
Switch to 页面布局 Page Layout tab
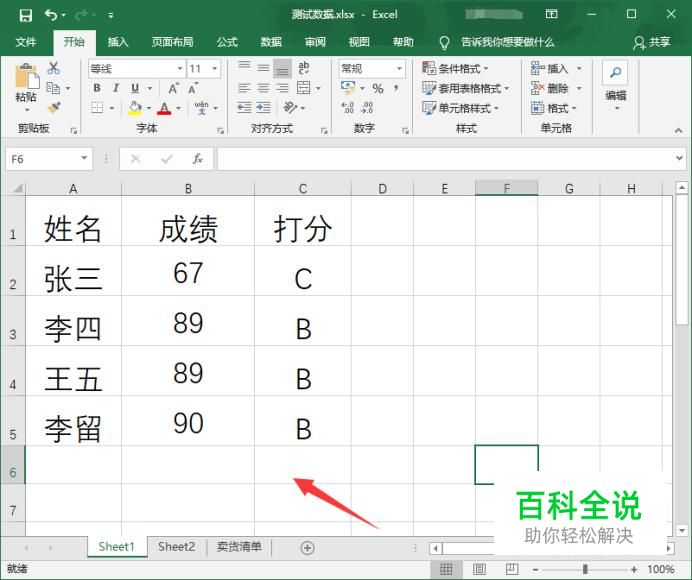pos(173,42)
